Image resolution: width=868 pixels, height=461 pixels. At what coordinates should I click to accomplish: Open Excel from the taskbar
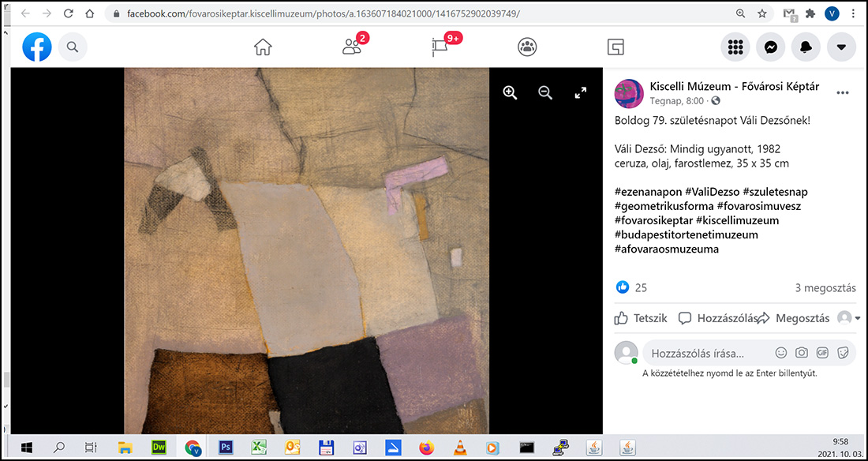point(259,447)
